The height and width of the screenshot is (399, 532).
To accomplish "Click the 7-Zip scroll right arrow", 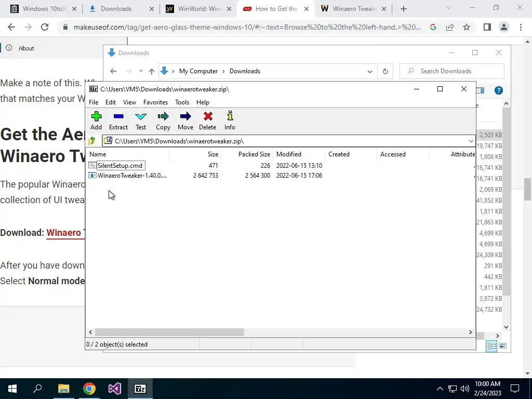I will 470,332.
